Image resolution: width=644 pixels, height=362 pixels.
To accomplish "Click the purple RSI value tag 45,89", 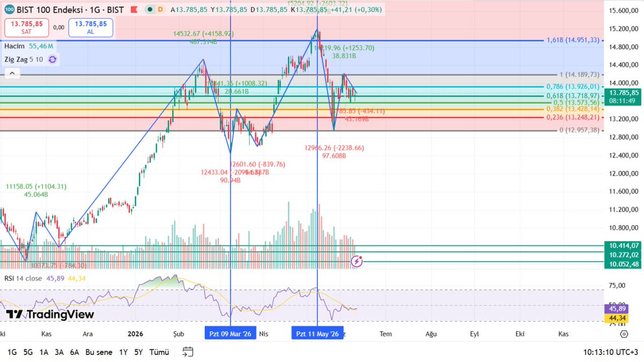I will pos(615,309).
